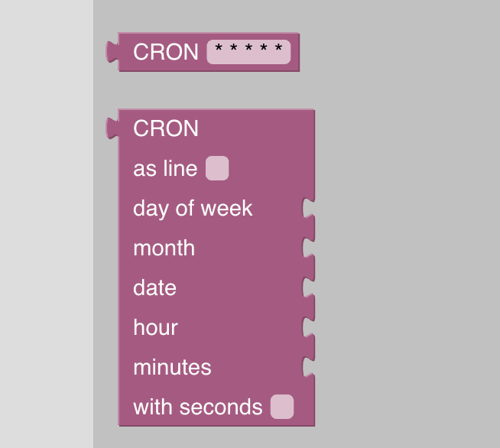Screen dimensions: 500x448
Task: Click the "month" label on the block
Action: pyautogui.click(x=164, y=248)
